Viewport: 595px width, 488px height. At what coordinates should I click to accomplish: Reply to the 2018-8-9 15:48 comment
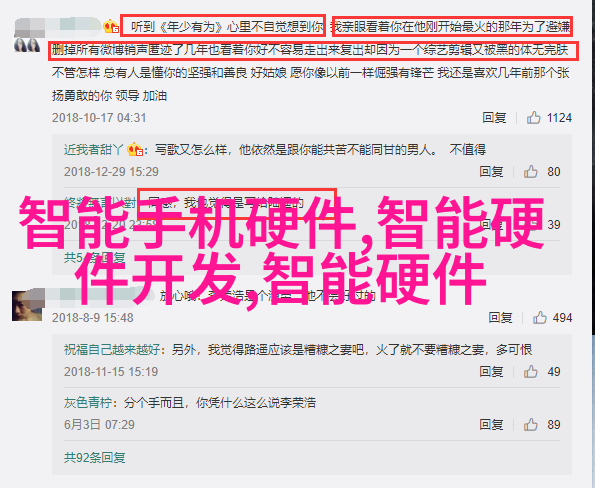[x=500, y=317]
